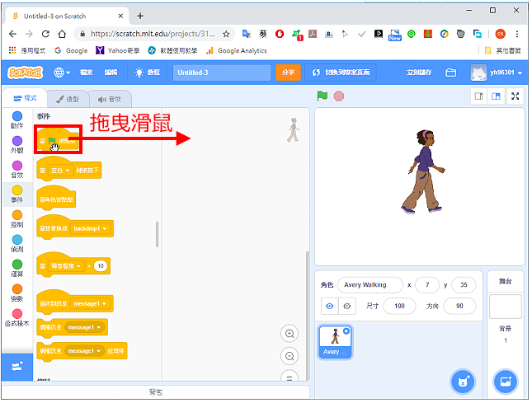Switch to the Costumes tab

pos(68,99)
